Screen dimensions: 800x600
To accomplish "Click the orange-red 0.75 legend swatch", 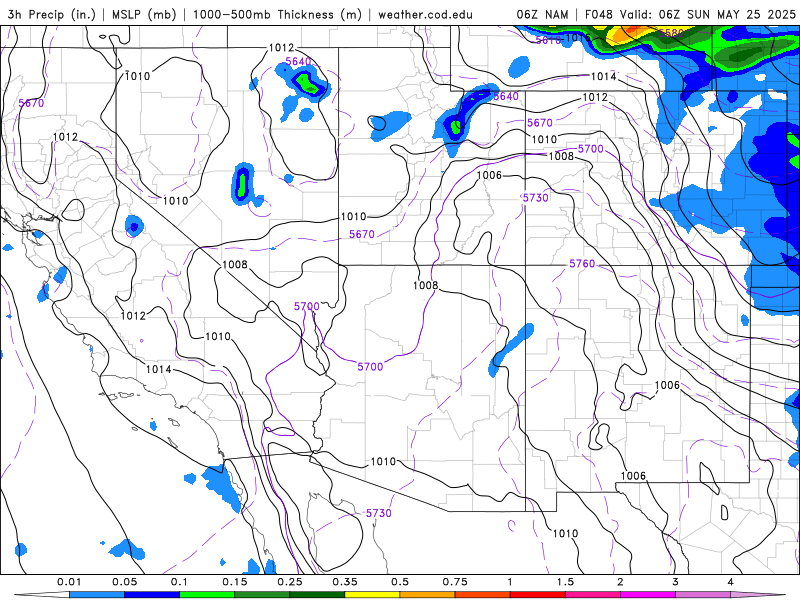I will (x=482, y=595).
